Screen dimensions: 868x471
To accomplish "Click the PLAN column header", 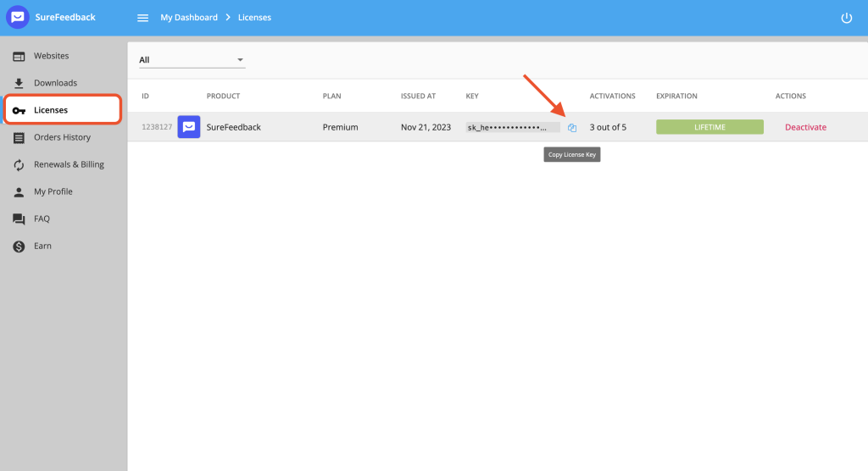I will point(332,96).
